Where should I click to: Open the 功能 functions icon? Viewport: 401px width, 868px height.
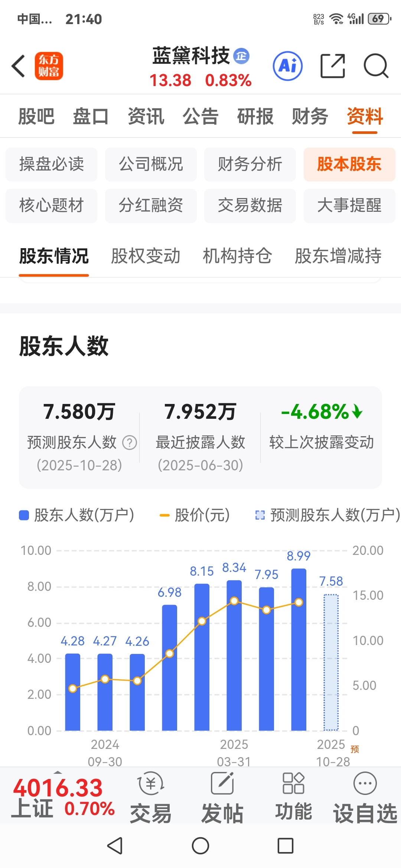coord(293,783)
